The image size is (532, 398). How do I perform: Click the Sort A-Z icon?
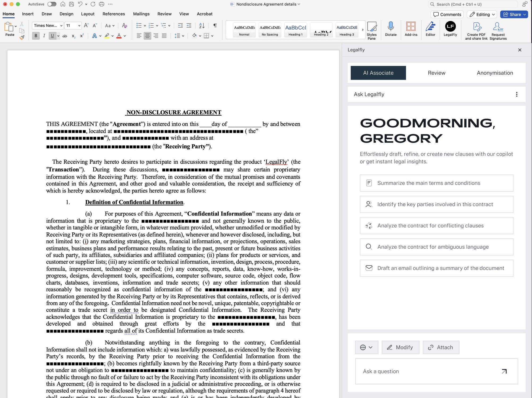click(202, 26)
